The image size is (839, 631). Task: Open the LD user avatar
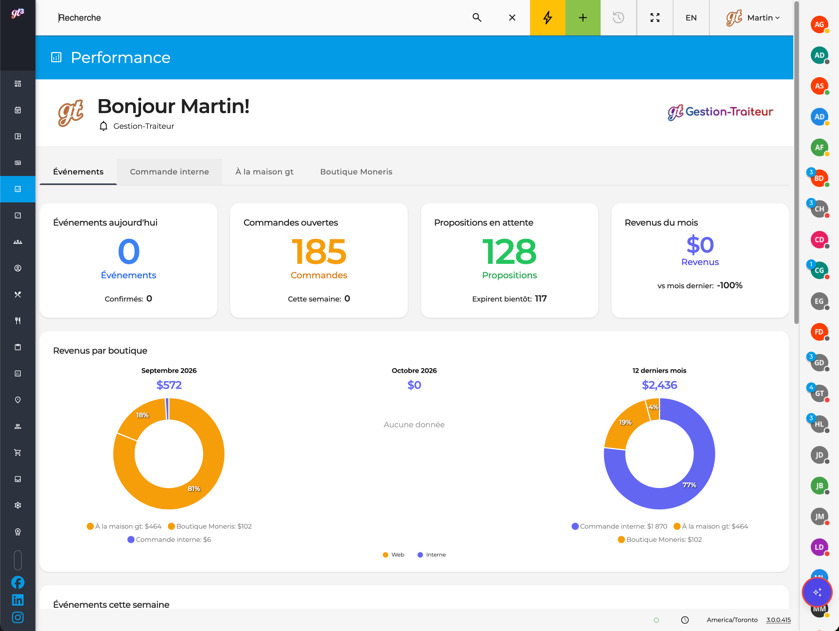[819, 547]
